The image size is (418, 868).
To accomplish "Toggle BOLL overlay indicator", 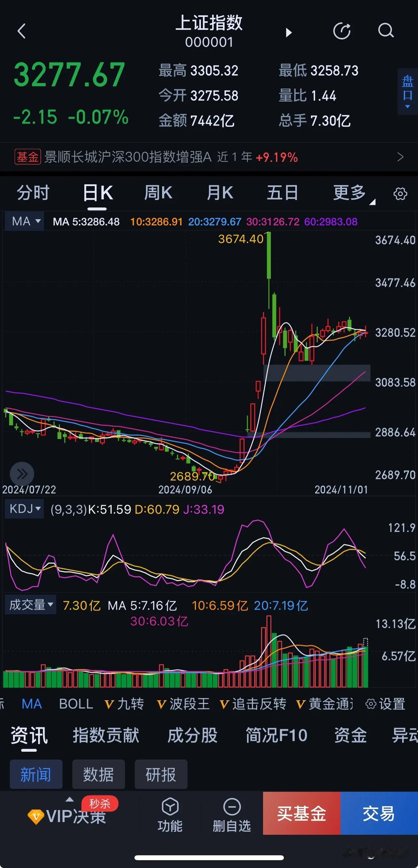I will point(76,704).
